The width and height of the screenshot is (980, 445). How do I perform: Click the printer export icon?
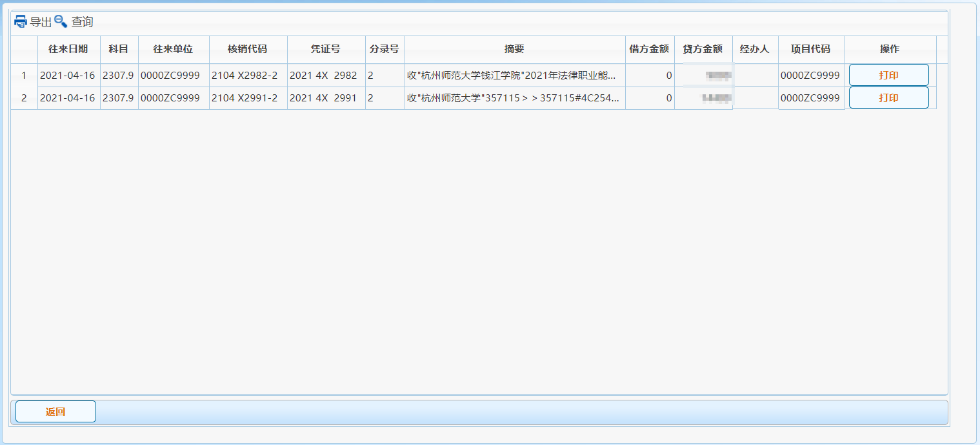click(x=21, y=21)
